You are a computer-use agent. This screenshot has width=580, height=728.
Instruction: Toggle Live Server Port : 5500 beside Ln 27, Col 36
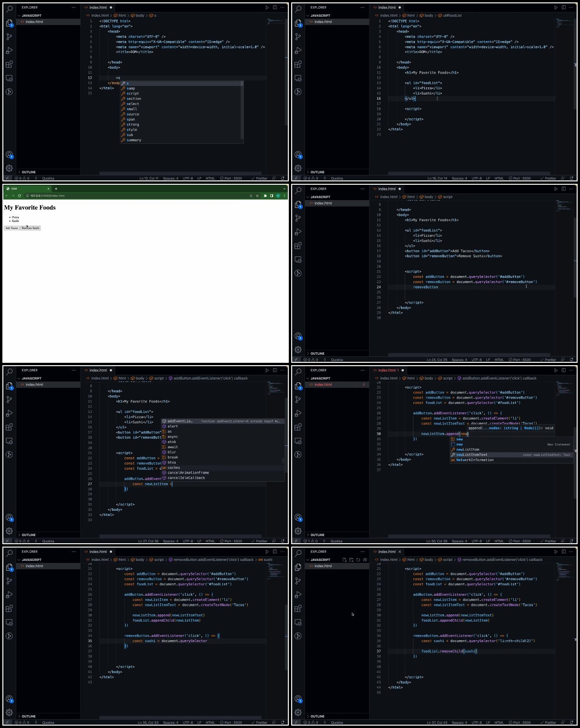[231, 541]
